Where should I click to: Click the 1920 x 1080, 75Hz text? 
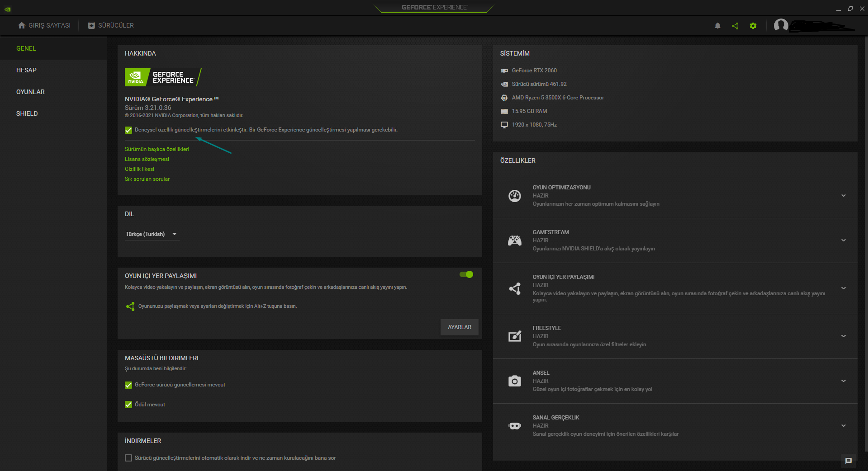pyautogui.click(x=534, y=125)
